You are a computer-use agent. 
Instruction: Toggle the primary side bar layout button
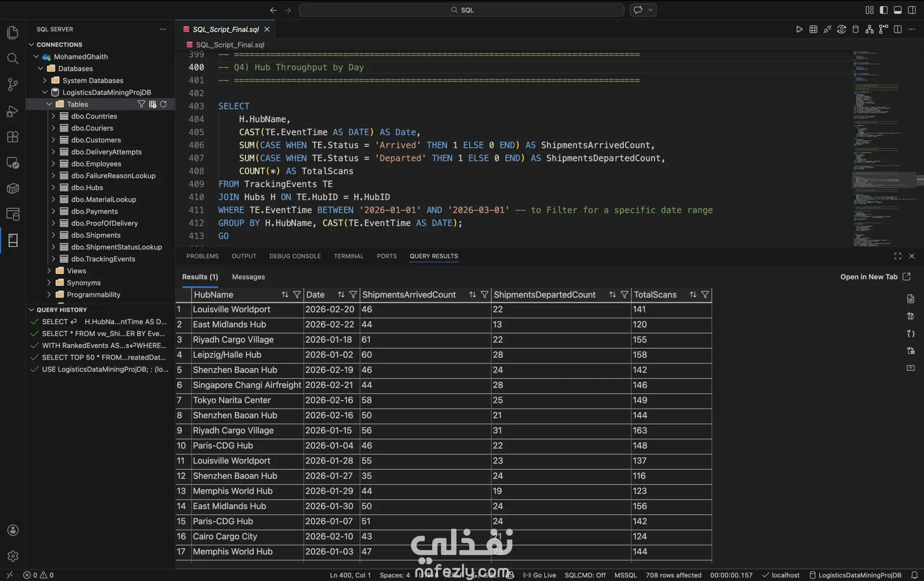884,10
